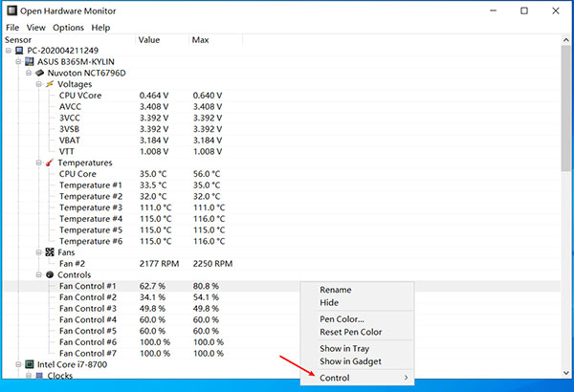Click the Fans category icon
The height and width of the screenshot is (392, 574).
[x=50, y=252]
